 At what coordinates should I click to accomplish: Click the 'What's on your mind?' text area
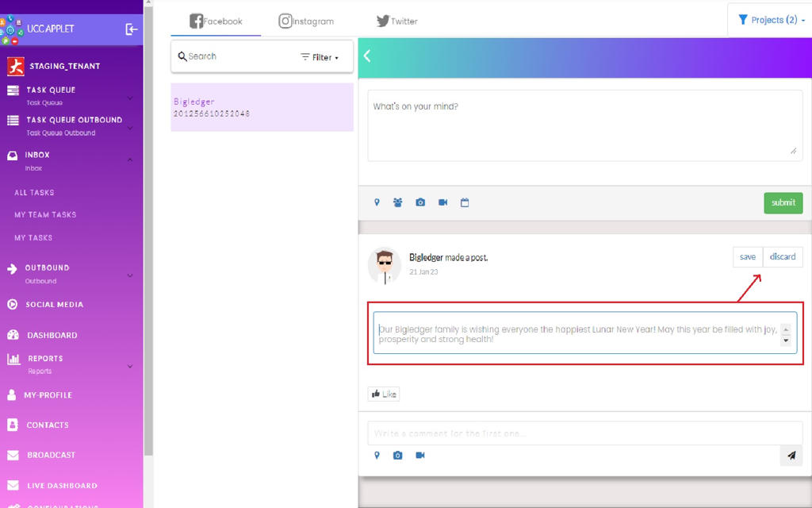point(584,125)
